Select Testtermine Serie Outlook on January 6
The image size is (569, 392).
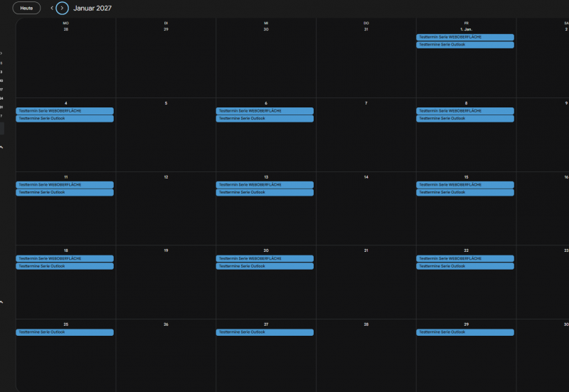(x=265, y=119)
